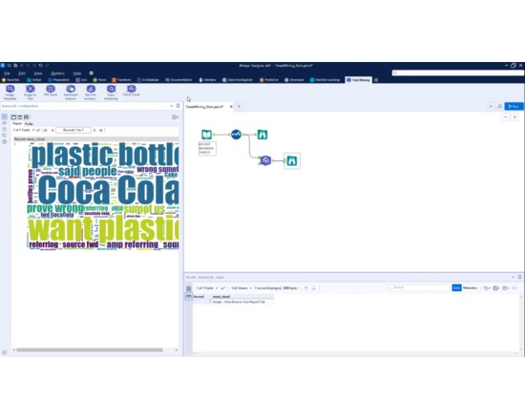Click the annotation eye icon in config sidebar
Image resolution: width=525 pixels, height=420 pixels.
pos(5,123)
